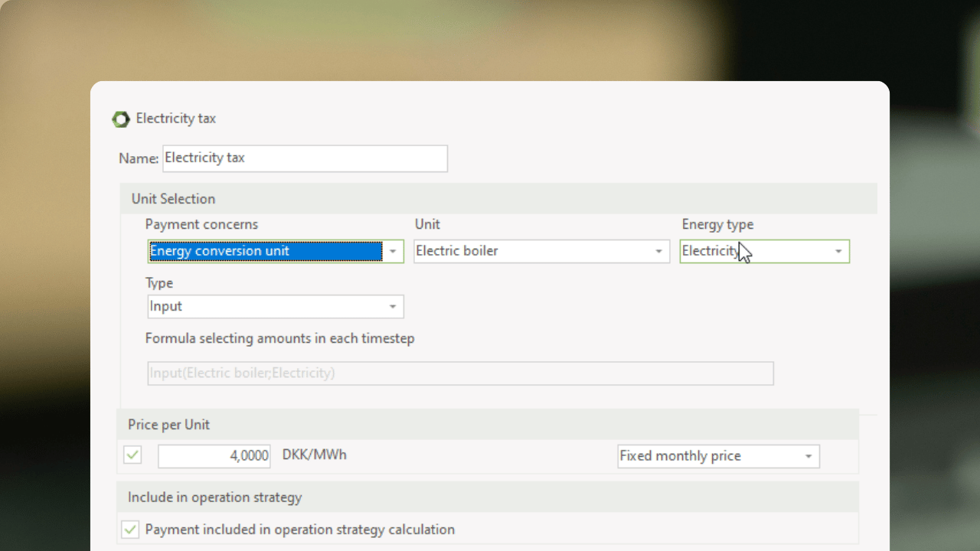Expand the Unit dropdown arrow
The height and width of the screenshot is (551, 980).
658,252
